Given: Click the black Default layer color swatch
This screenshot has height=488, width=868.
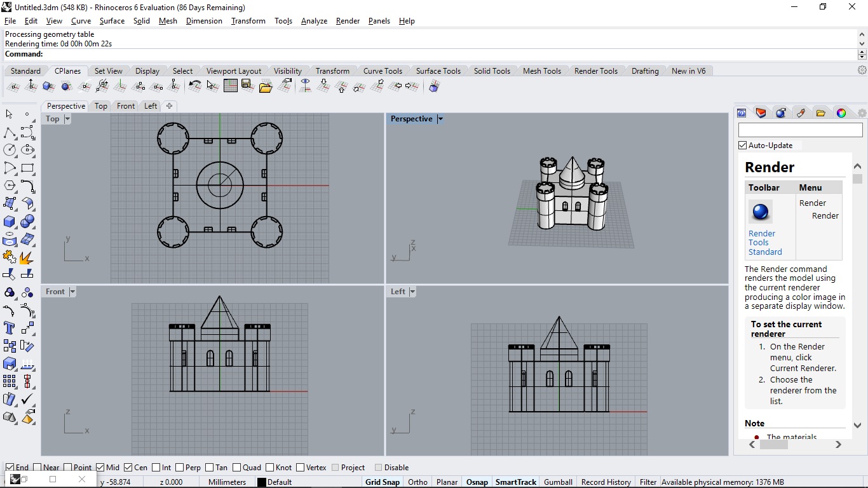Looking at the screenshot, I should click(x=261, y=482).
